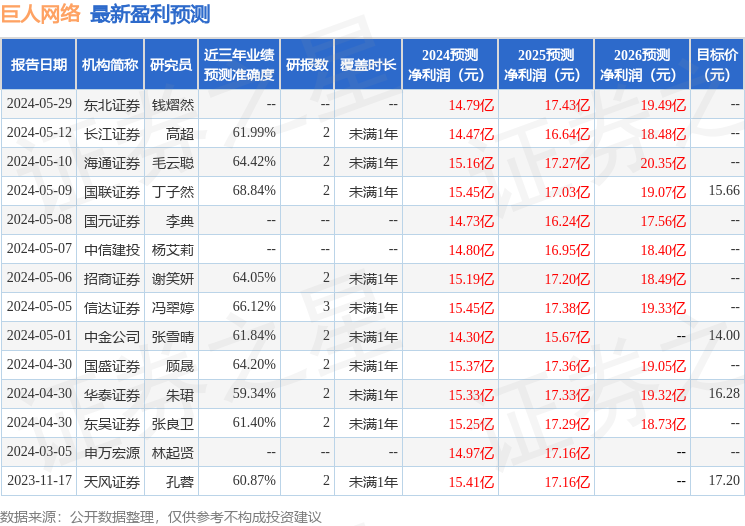The width and height of the screenshot is (745, 526).
Task: Select the 2026预测净利润 column header
Action: click(642, 65)
